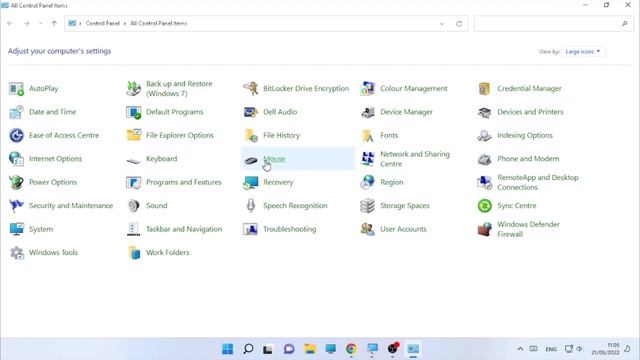Viewport: 640px width, 360px height.
Task: Open the Keyboard icon
Action: [x=133, y=160]
